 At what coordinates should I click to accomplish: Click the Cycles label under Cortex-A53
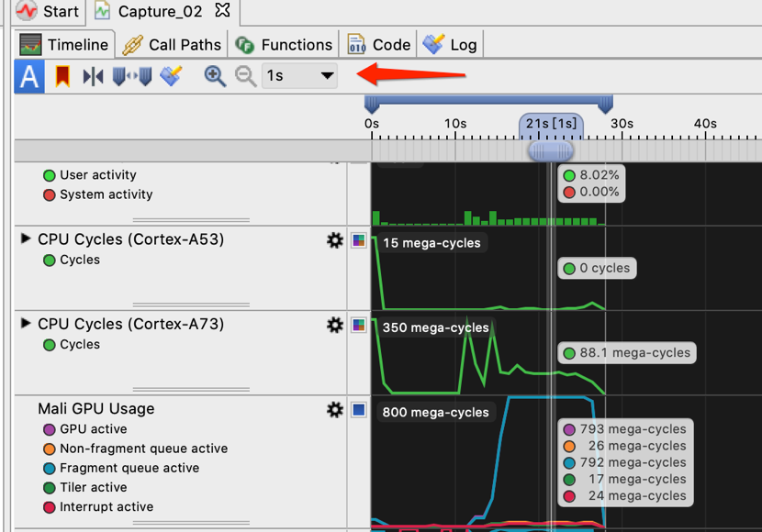tap(80, 260)
